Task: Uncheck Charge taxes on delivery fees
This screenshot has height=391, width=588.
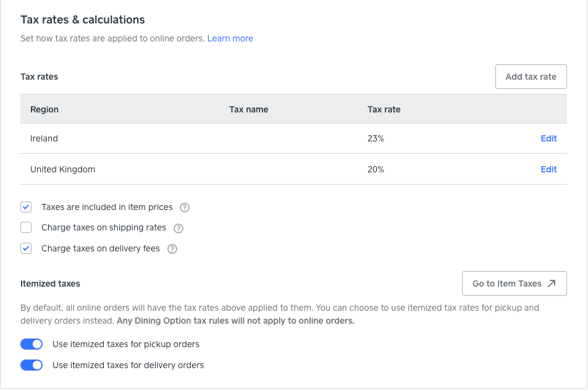Action: coord(26,248)
